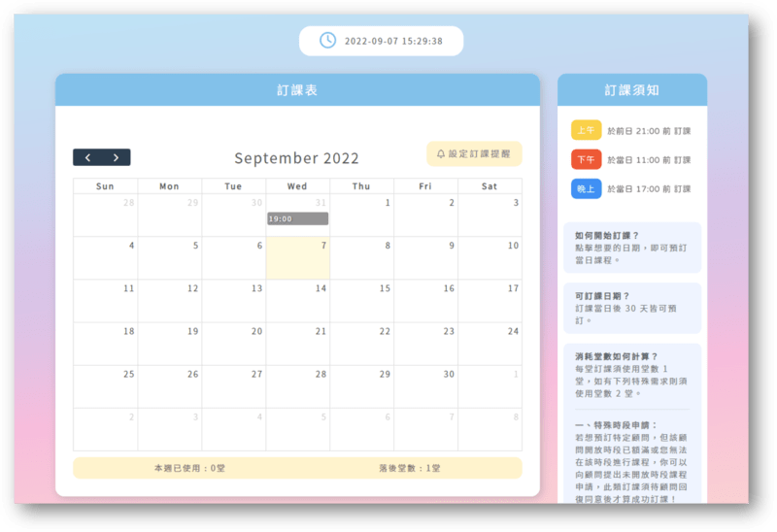This screenshot has height=532, width=777.
Task: Select September 30 on the calendar
Action: tap(425, 386)
